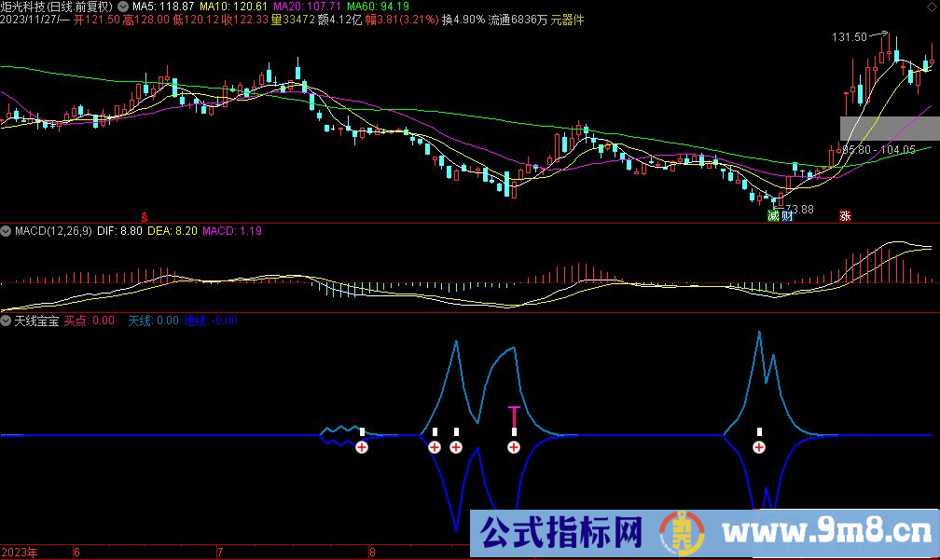The image size is (940, 560).
Task: Click the 元器件 sector link
Action: click(x=567, y=20)
